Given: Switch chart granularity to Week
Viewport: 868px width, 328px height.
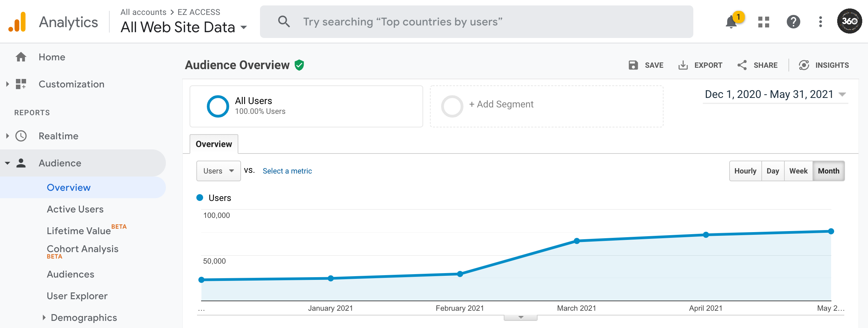Looking at the screenshot, I should pos(799,171).
